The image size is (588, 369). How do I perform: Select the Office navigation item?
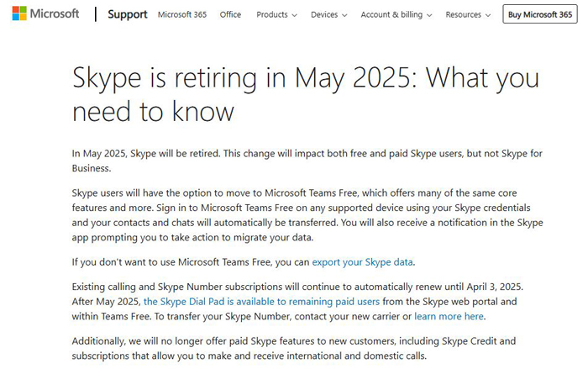230,14
